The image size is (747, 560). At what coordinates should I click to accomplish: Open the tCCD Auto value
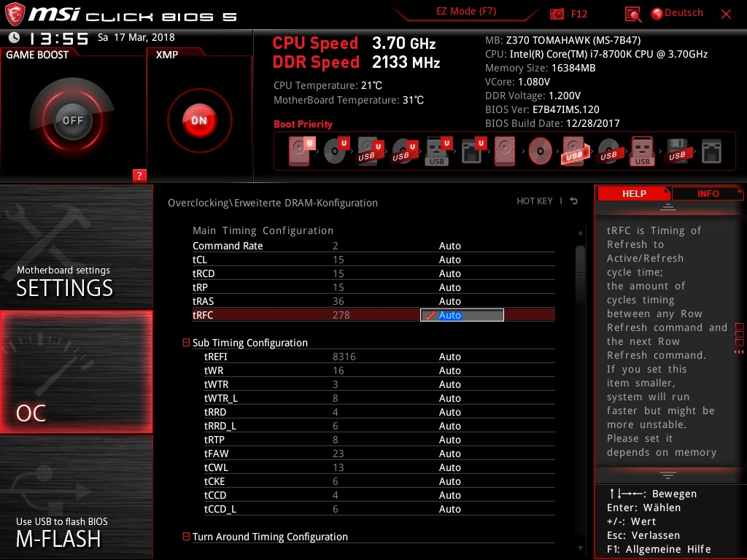click(449, 495)
